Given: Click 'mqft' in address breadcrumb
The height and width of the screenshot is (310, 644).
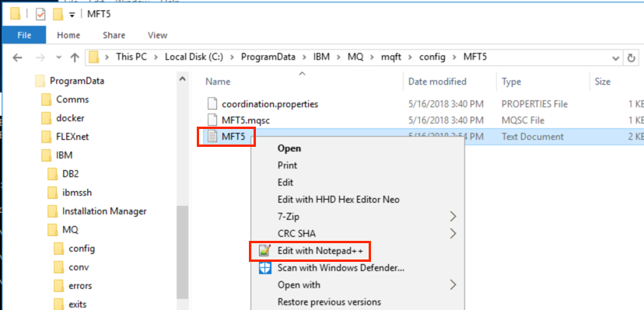Looking at the screenshot, I should [391, 57].
